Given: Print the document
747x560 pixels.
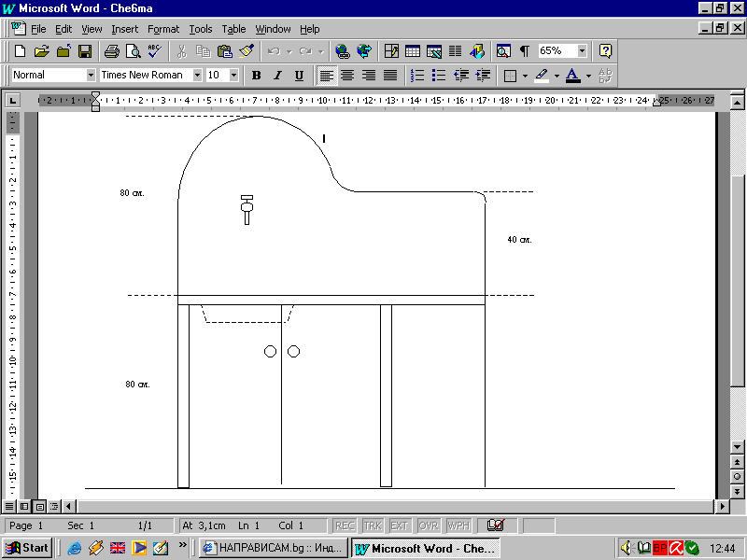Looking at the screenshot, I should point(111,51).
